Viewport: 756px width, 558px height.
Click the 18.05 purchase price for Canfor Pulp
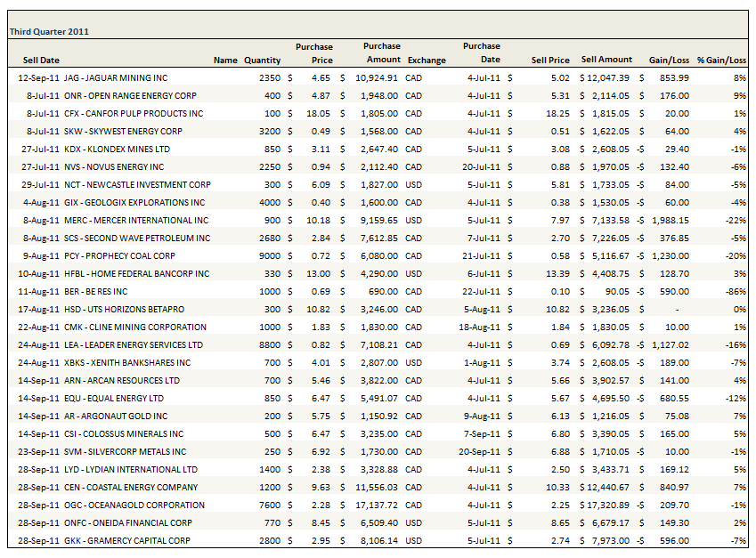click(x=319, y=113)
